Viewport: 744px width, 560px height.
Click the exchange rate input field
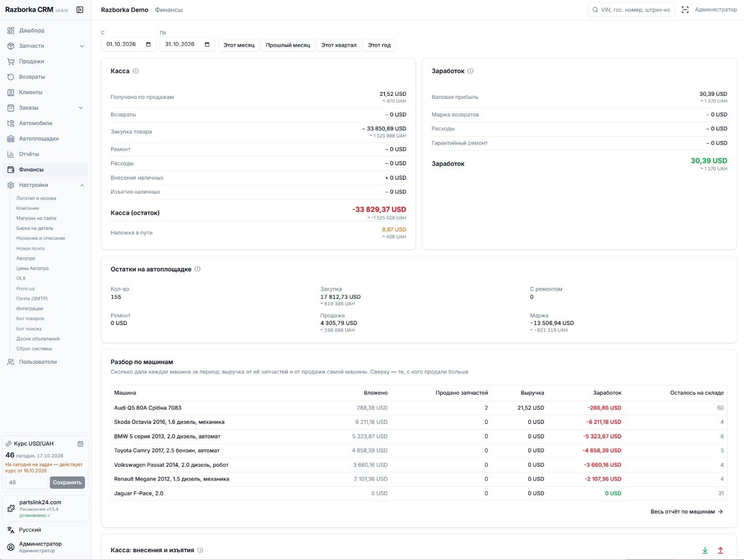pos(27,483)
